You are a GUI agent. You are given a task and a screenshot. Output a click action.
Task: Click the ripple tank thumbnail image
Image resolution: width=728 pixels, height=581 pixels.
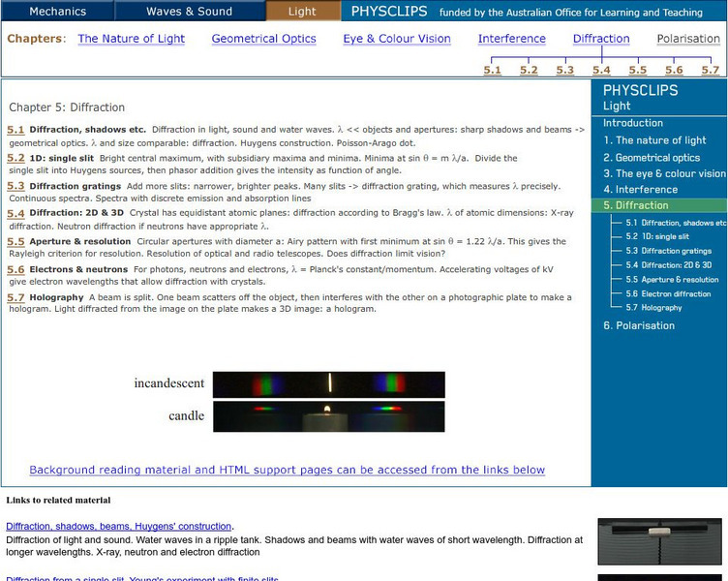(x=659, y=541)
